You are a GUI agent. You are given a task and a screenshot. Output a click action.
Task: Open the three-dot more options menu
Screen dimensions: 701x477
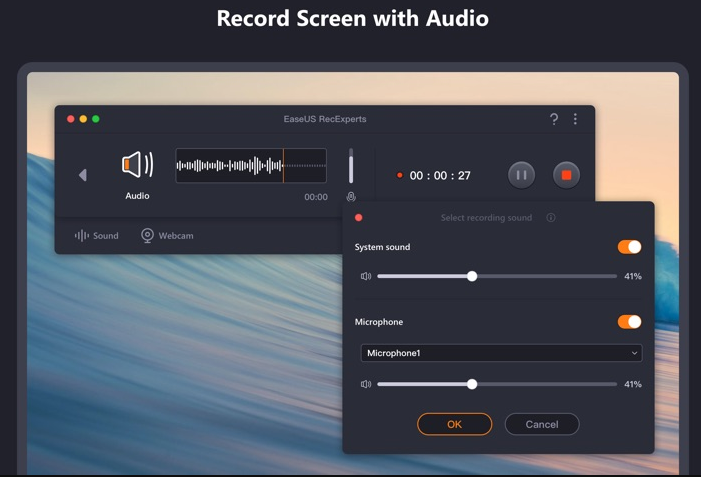[x=575, y=119]
